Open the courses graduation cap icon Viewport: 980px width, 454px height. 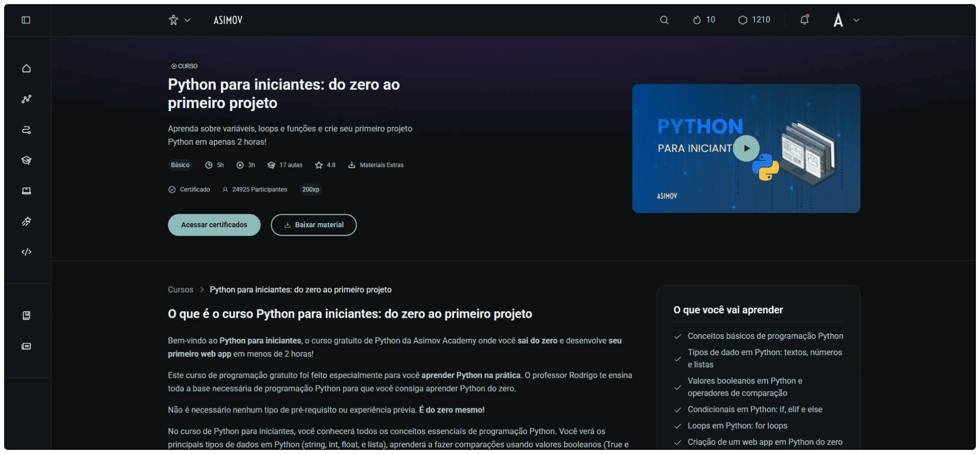click(27, 160)
